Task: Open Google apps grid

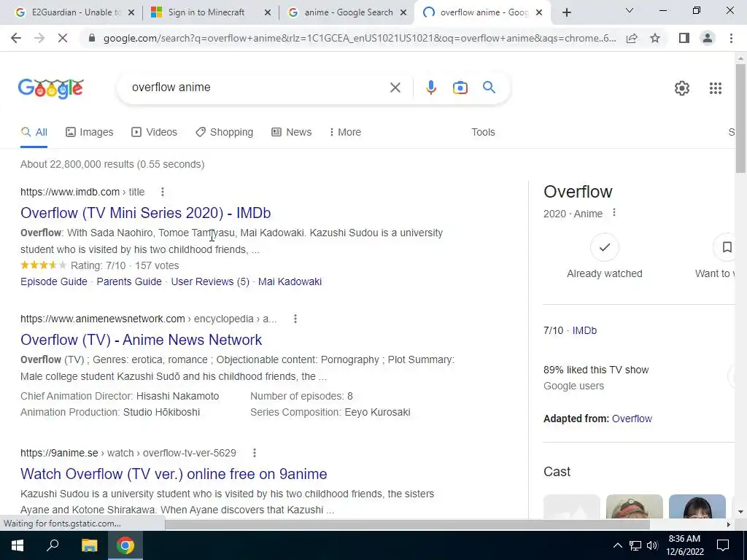Action: point(715,88)
